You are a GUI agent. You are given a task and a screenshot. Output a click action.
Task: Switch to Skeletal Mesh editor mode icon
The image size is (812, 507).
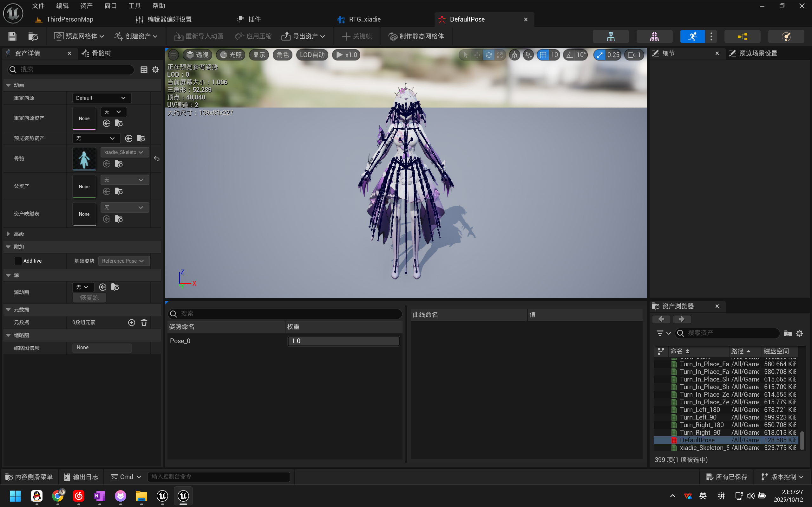(654, 36)
